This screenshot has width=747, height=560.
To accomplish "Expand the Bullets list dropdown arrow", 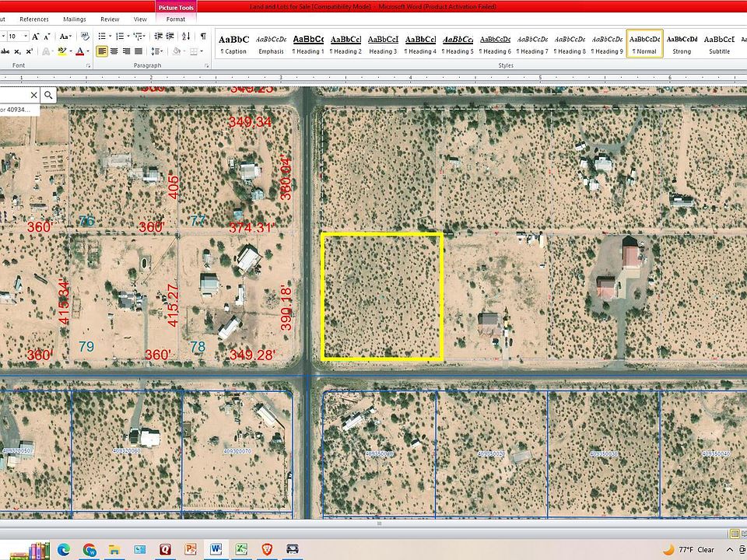I will pos(110,36).
